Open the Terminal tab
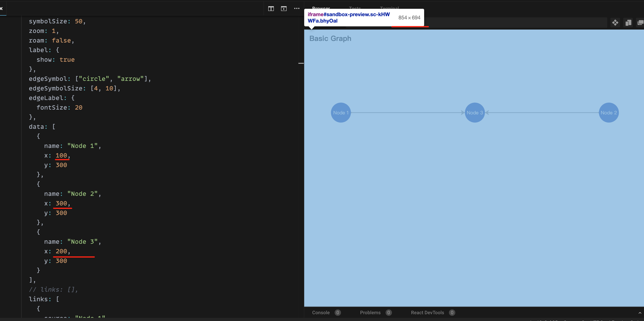The height and width of the screenshot is (321, 644). tap(389, 8)
